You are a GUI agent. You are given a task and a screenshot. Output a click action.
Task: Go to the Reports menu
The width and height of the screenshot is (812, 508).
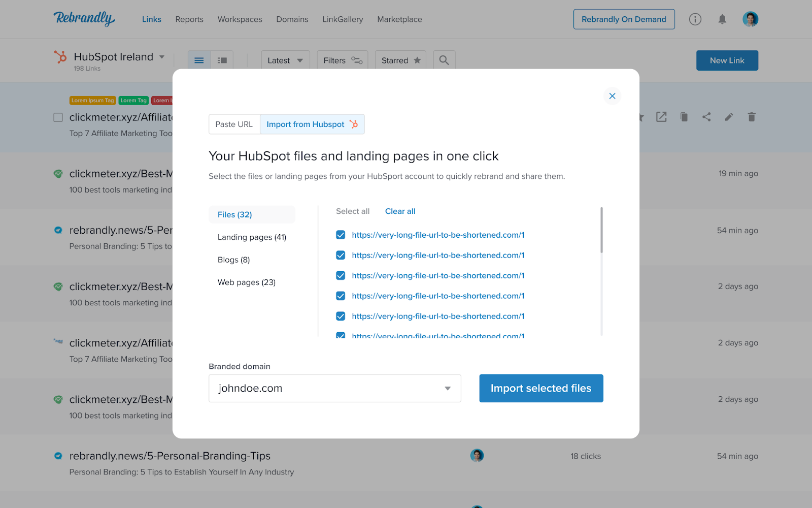[x=189, y=19]
